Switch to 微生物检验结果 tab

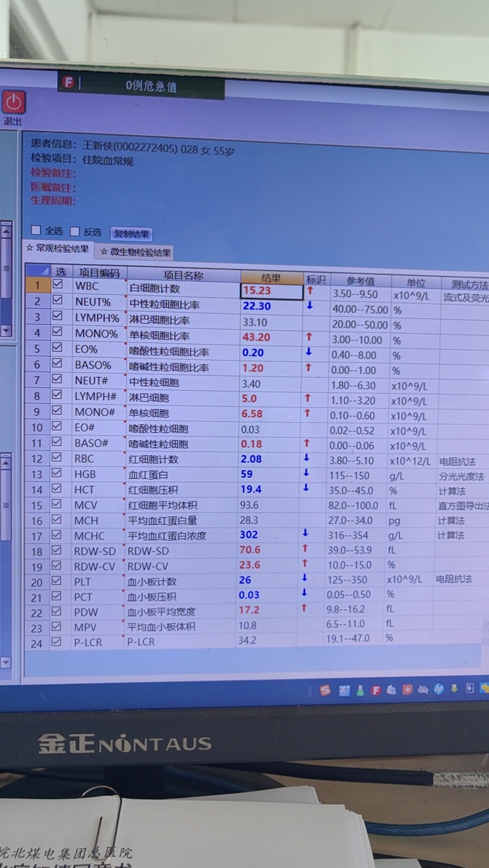(136, 252)
